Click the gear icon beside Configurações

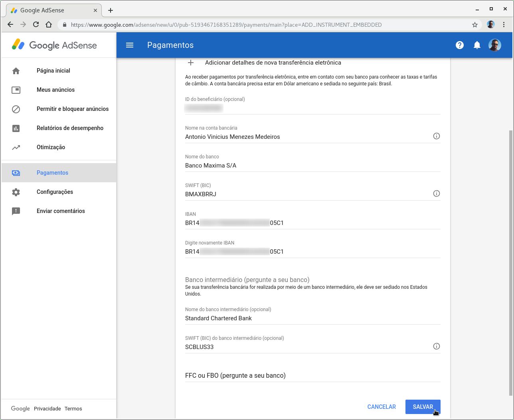[16, 192]
